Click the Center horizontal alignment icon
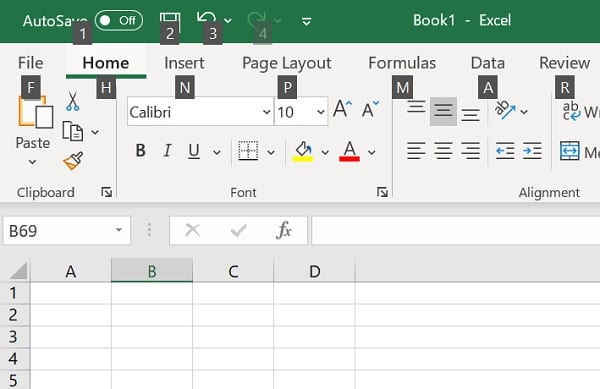The height and width of the screenshot is (389, 600). (443, 151)
